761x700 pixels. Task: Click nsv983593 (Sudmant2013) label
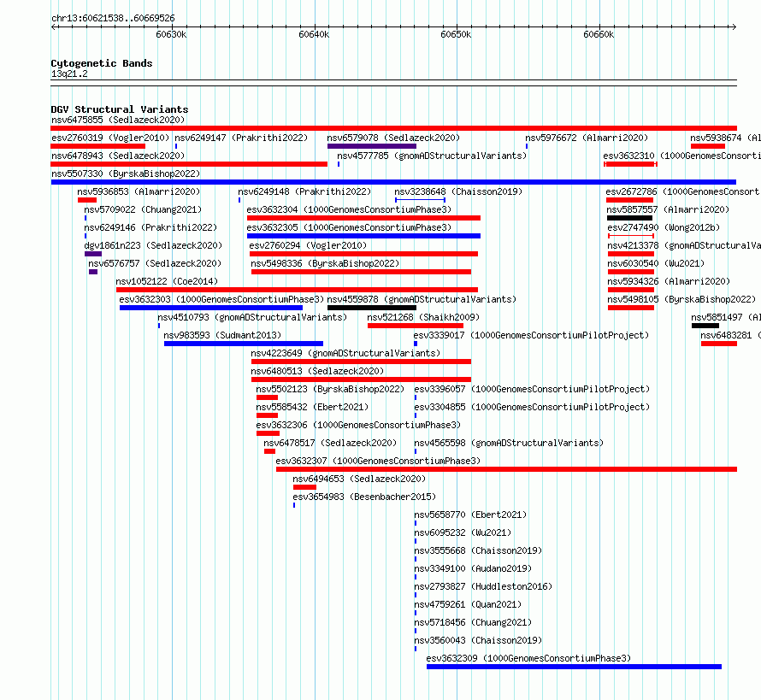pyautogui.click(x=222, y=335)
